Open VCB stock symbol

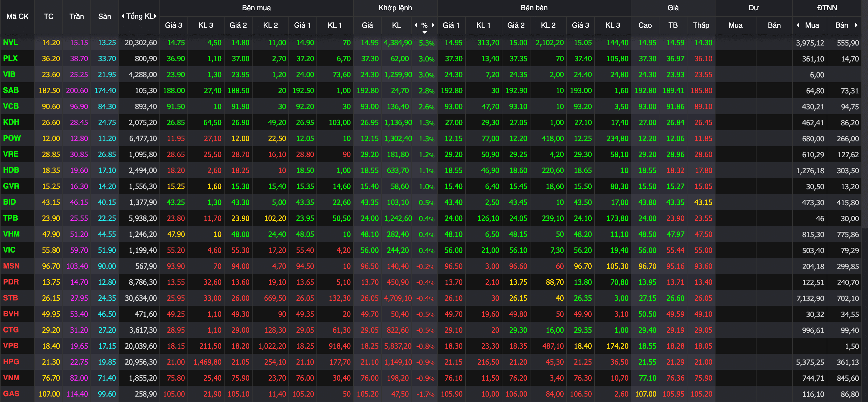pos(11,106)
